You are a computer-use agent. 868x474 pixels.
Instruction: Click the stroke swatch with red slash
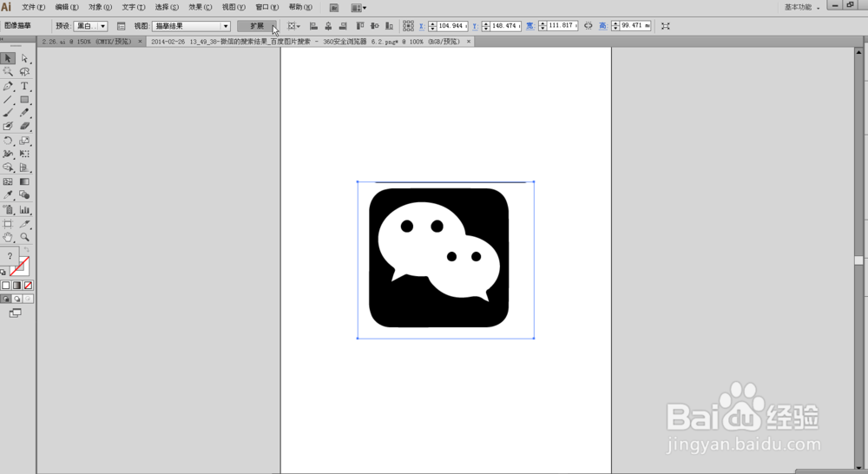tap(20, 267)
